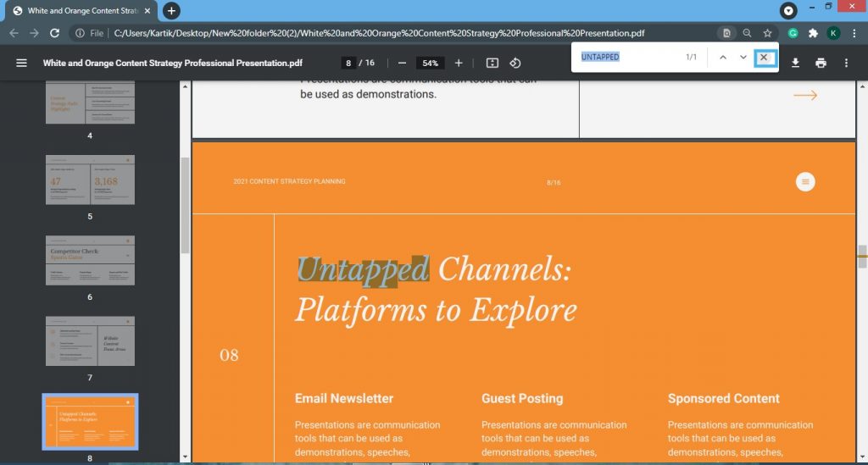
Task: Click the Sponsored Content heading
Action: click(724, 398)
